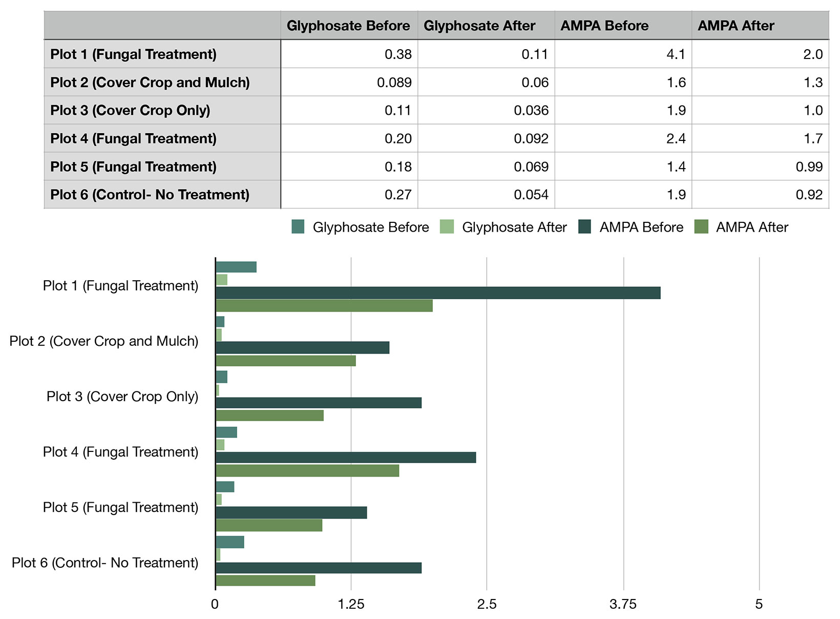840x619 pixels.
Task: Select the Plot 6 (Control- No Treatment) table row header
Action: pos(162,195)
